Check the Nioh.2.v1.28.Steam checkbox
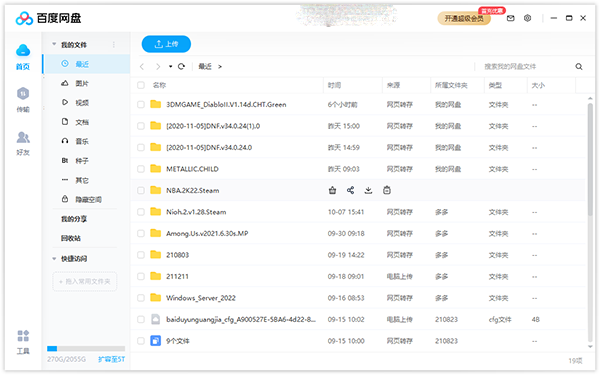This screenshot has width=600, height=375. (141, 212)
